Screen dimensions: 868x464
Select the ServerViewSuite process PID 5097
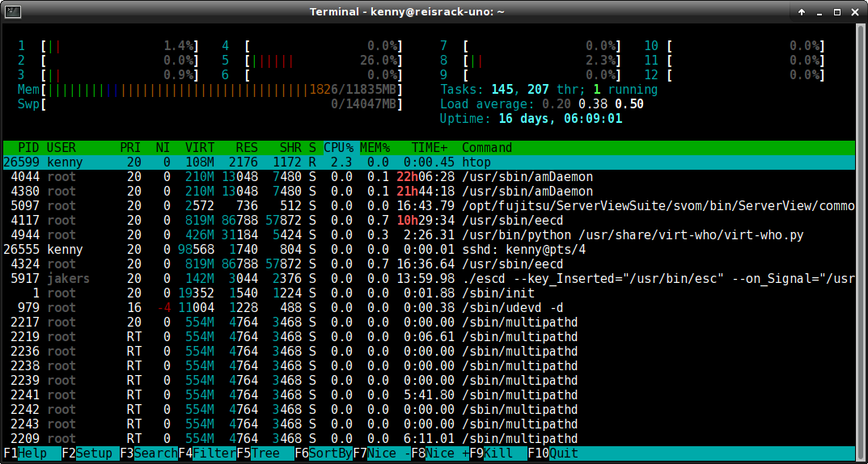pos(429,206)
